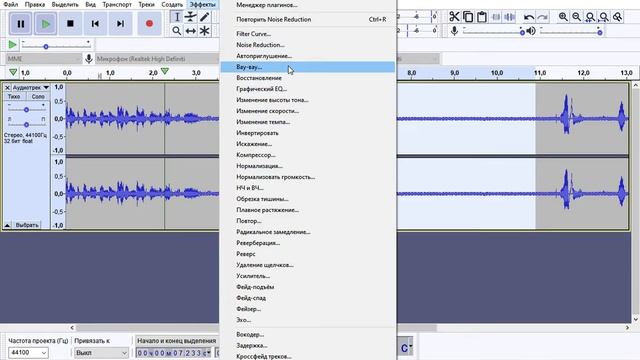Paste with the clipboard icon

[x=482, y=17]
